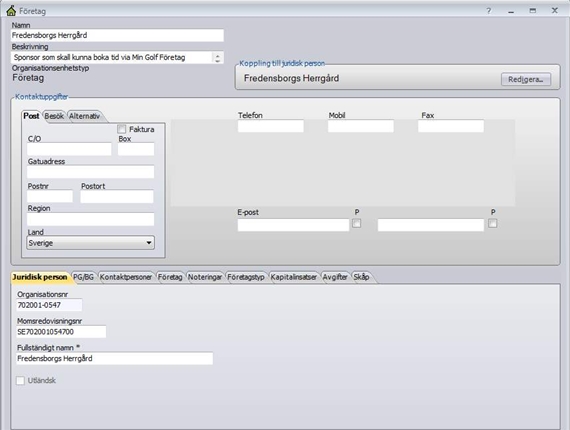Click the Postort input field
Screen dimensions: 570x430
point(117,196)
